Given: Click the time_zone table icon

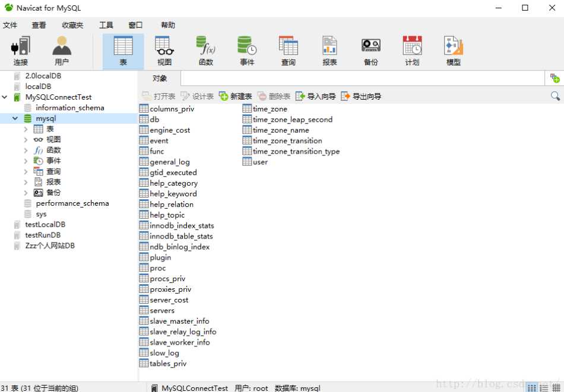Looking at the screenshot, I should point(247,109).
